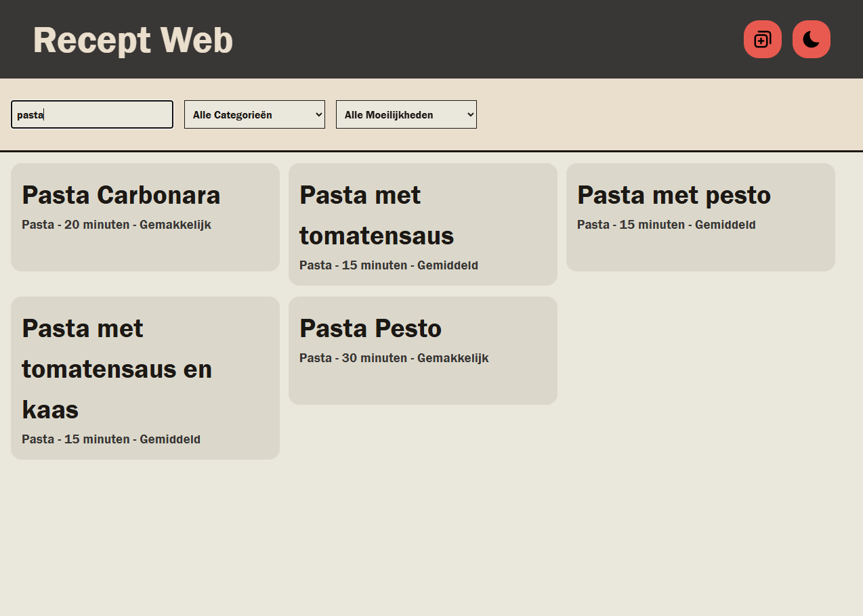Select the Pasta met tomatensaus recipe
The height and width of the screenshot is (616, 863).
[x=423, y=225]
